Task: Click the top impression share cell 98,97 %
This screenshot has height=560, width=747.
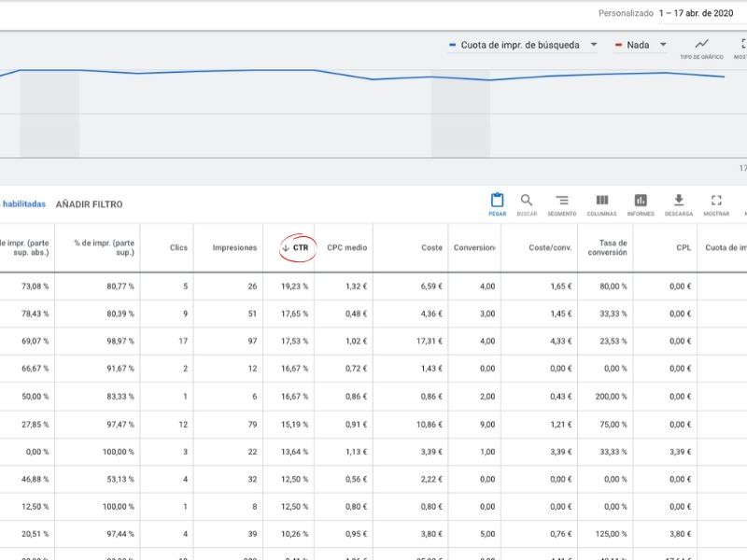Action: coord(120,341)
